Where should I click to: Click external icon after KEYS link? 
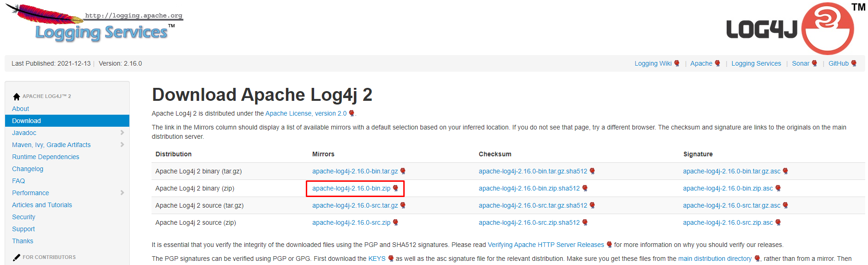(x=391, y=259)
